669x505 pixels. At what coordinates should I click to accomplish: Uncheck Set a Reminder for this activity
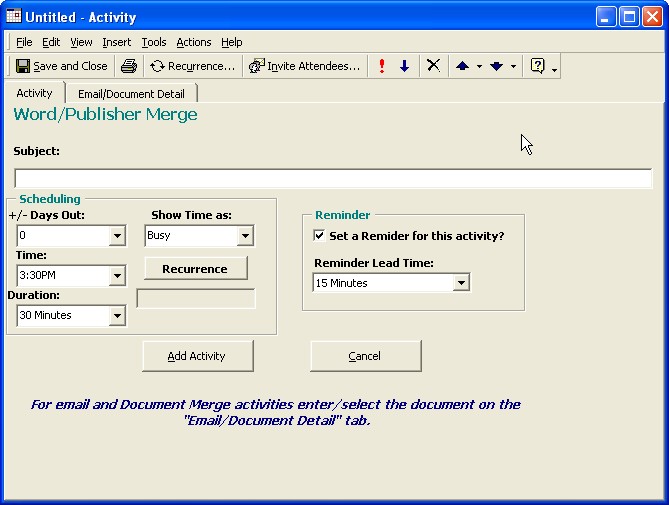319,235
